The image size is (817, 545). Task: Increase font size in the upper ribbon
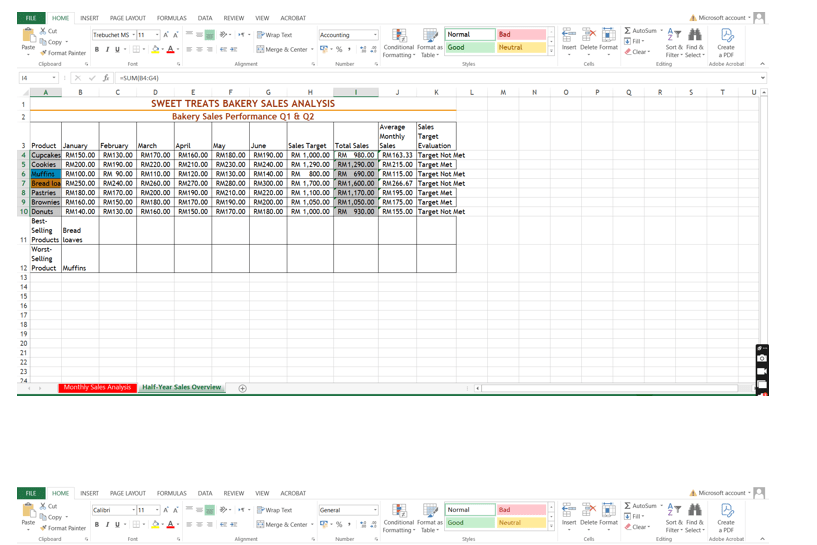[x=166, y=35]
